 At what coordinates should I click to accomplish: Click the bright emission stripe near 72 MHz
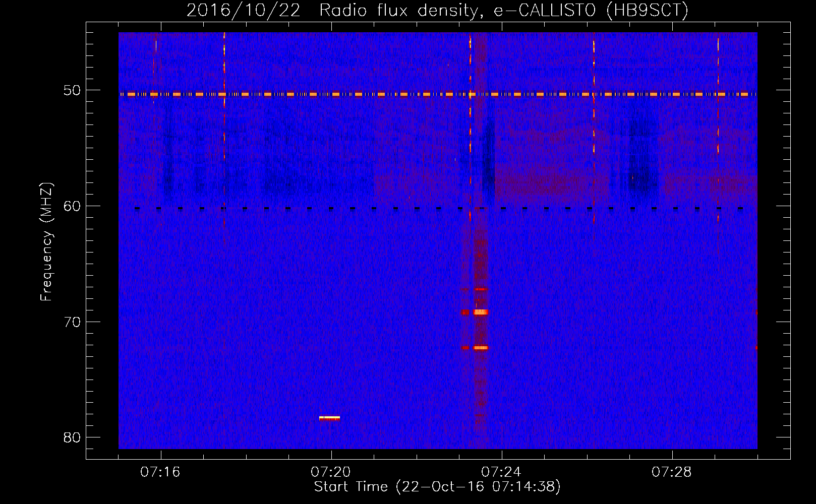point(481,348)
